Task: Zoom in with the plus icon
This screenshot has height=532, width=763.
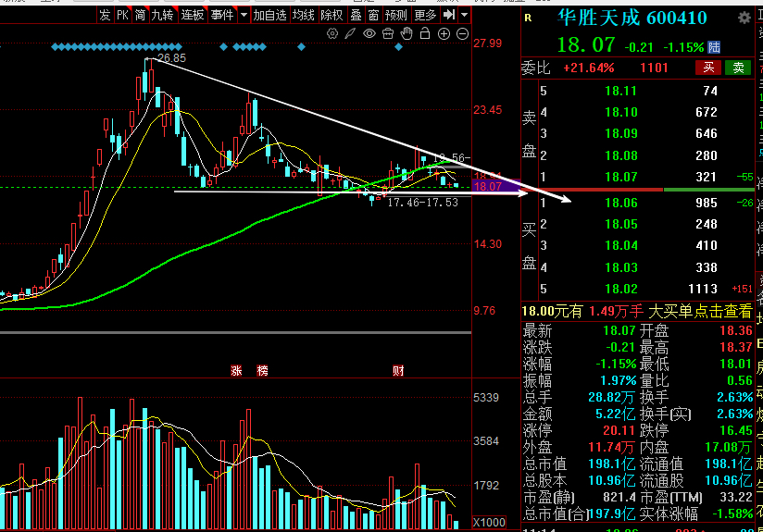Action: 444,33
